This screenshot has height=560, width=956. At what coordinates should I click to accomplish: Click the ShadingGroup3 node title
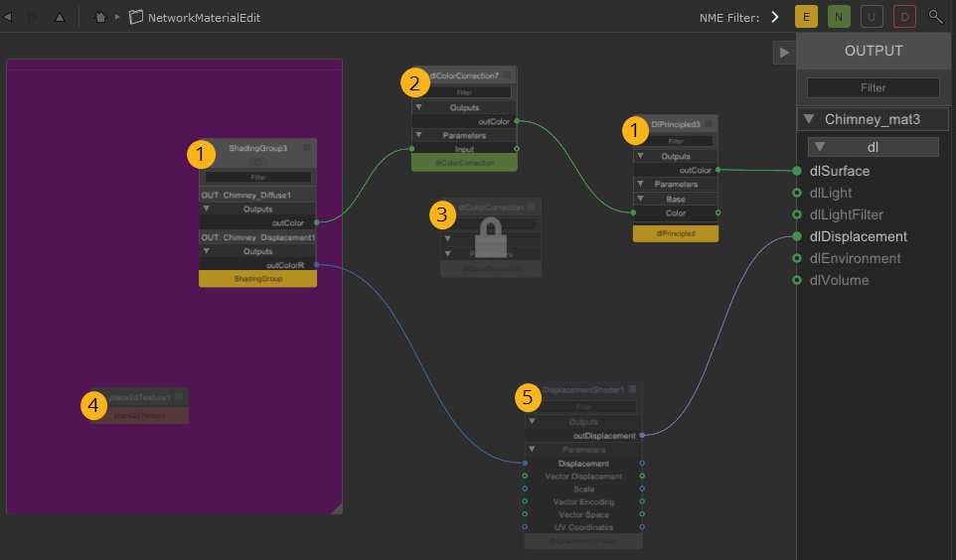tap(257, 148)
